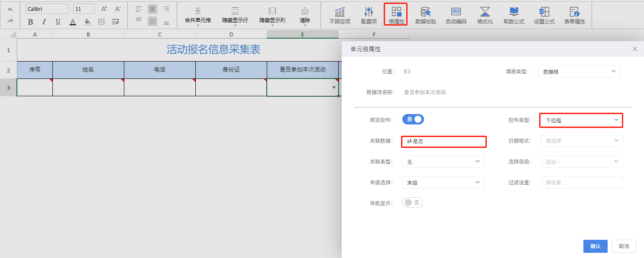Viewport: 644px width, 258px height.
Task: Open the 格式化 formatting tool
Action: (485, 15)
